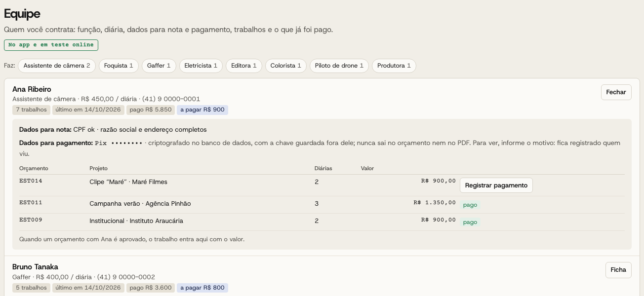This screenshot has width=644, height=296.
Task: Click Ana's 'pago R$ 5.850' tag
Action: point(151,110)
